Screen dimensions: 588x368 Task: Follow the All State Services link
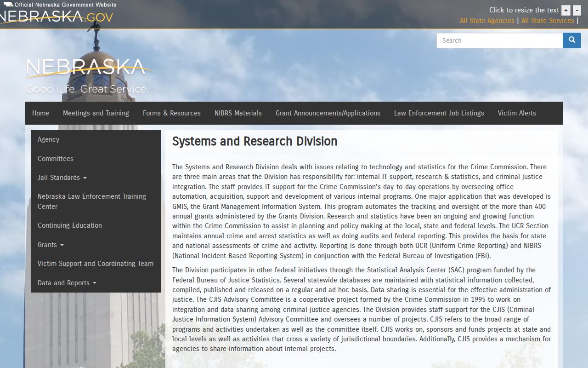pos(548,21)
